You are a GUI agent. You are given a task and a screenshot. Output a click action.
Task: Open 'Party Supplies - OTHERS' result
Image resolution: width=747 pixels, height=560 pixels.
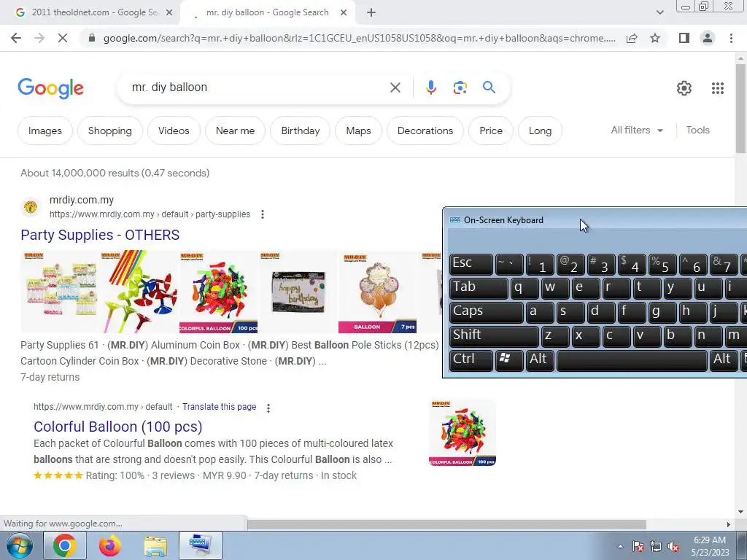(x=100, y=235)
